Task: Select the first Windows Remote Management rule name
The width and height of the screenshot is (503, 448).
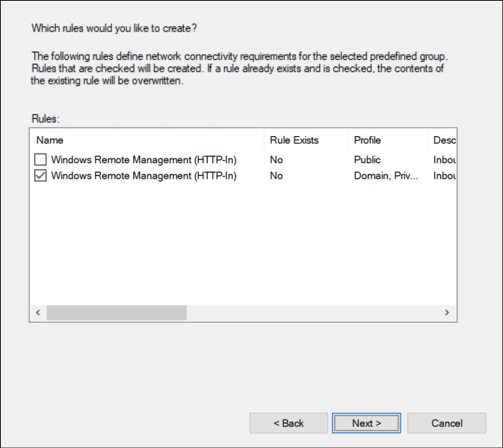Action: [144, 159]
